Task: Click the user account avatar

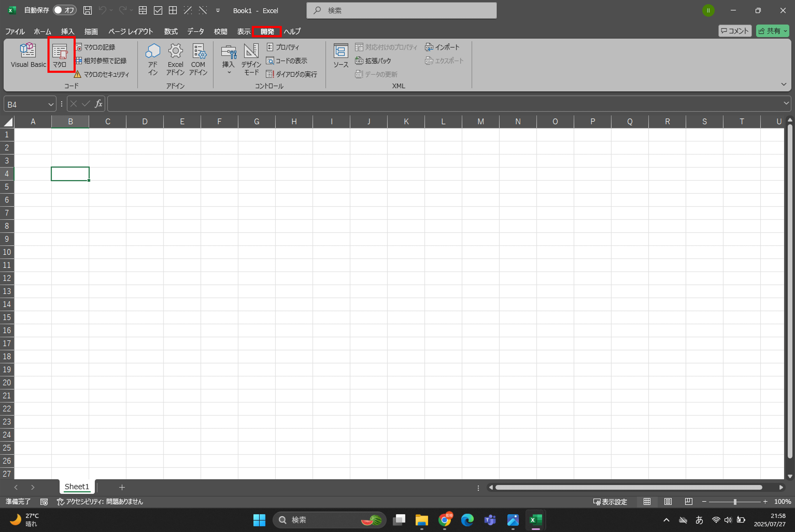Action: tap(708, 10)
